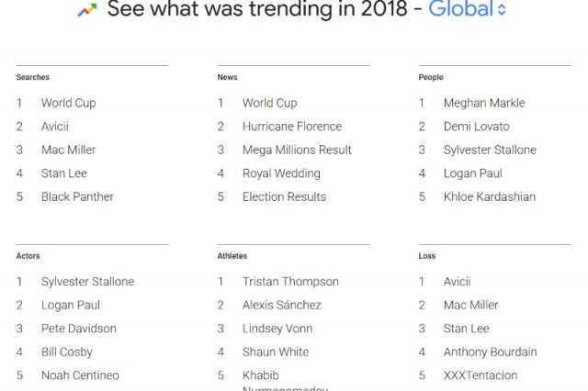588x391 pixels.
Task: Open Mac Miller under Searches
Action: tap(69, 150)
